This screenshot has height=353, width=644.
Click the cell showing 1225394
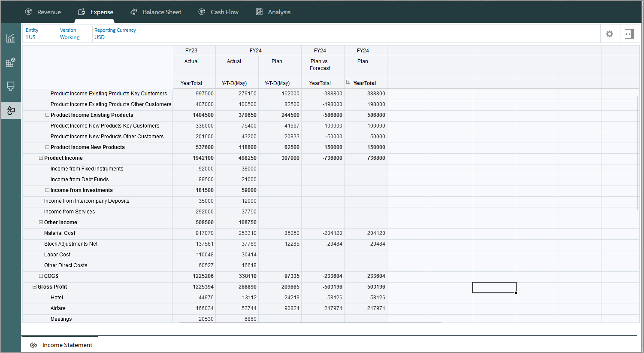[x=194, y=287]
